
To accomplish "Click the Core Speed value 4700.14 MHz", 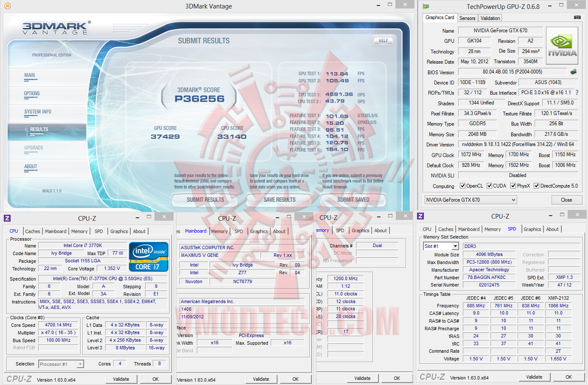I will click(x=59, y=325).
